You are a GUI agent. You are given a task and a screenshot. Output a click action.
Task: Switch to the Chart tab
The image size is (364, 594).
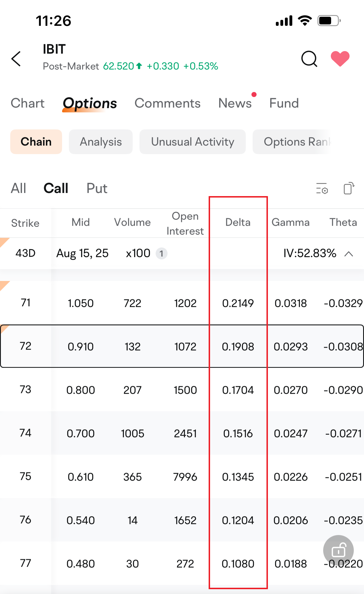(27, 103)
